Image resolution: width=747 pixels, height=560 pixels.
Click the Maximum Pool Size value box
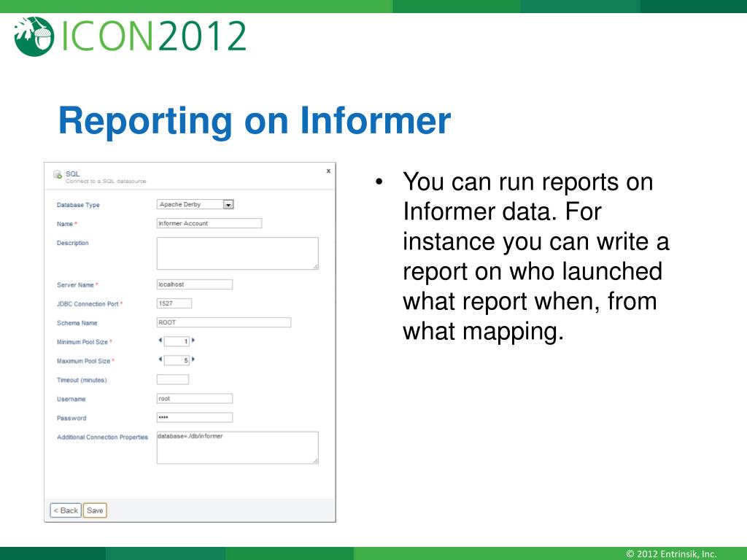(x=177, y=360)
